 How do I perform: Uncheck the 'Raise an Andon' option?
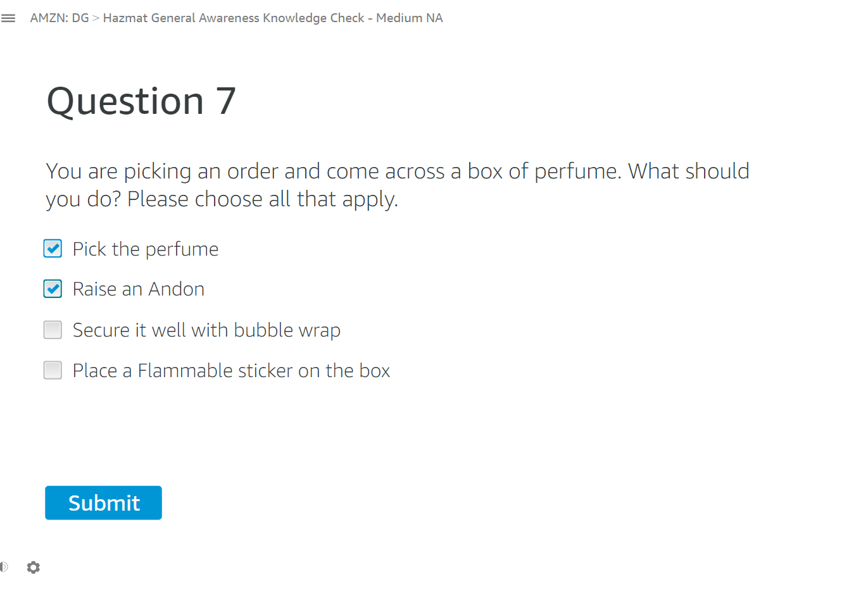(53, 289)
